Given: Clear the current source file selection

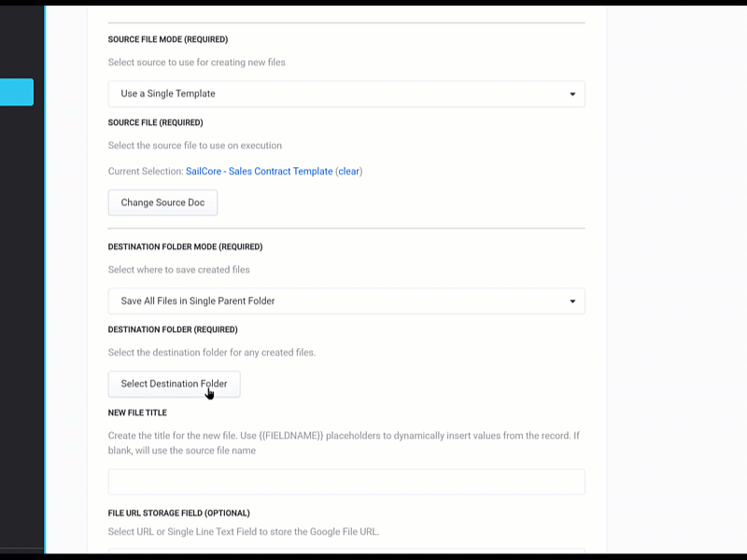Looking at the screenshot, I should click(348, 171).
